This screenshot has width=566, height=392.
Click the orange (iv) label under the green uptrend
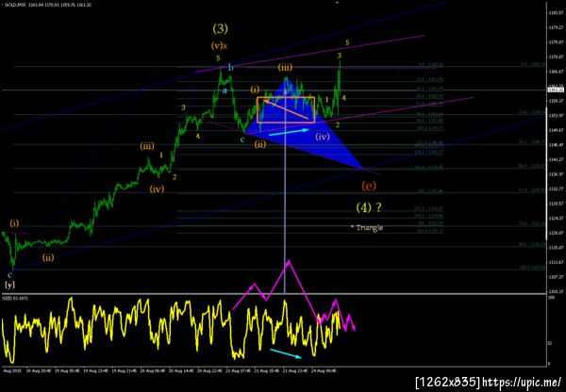point(157,188)
